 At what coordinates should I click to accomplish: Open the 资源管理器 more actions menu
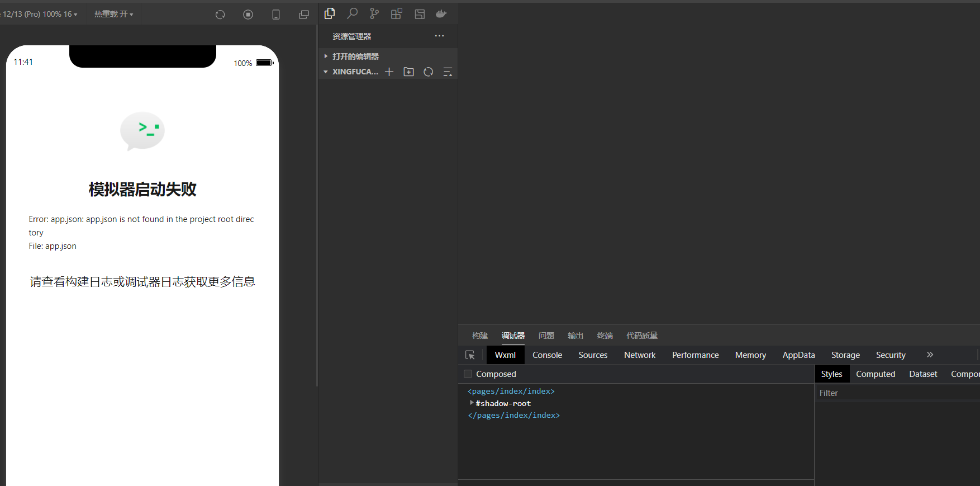[440, 36]
